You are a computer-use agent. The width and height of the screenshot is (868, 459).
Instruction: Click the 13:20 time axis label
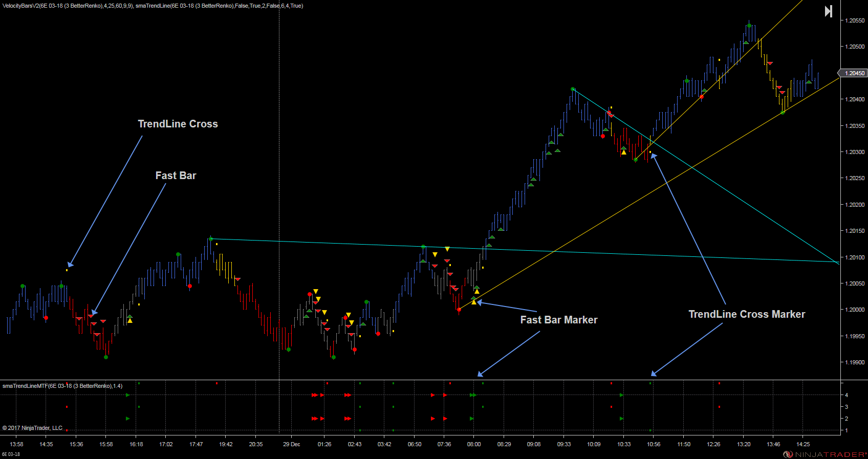(x=744, y=444)
